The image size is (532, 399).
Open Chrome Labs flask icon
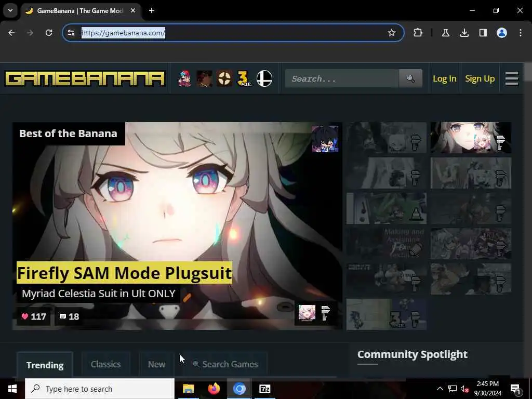(445, 33)
